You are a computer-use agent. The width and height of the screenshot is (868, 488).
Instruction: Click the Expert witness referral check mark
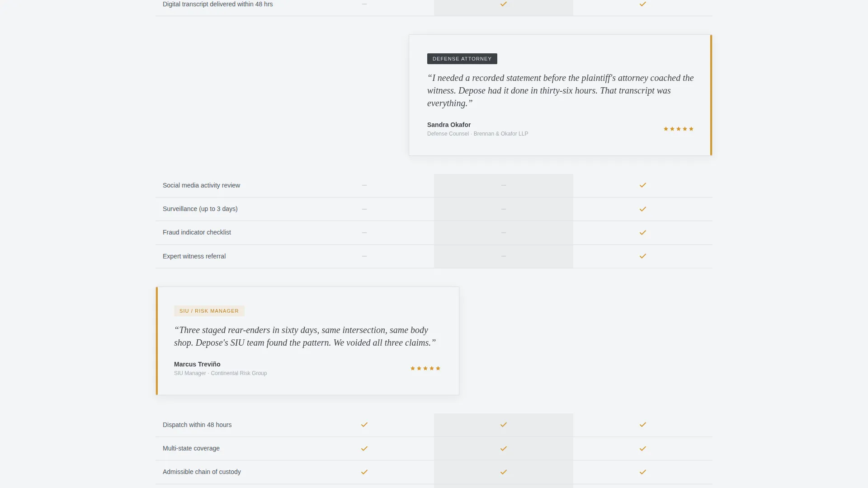[x=642, y=256]
